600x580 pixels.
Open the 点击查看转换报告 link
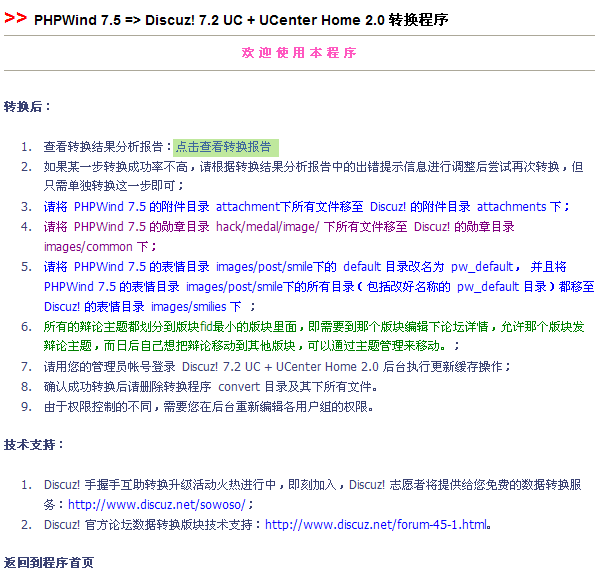tap(223, 147)
